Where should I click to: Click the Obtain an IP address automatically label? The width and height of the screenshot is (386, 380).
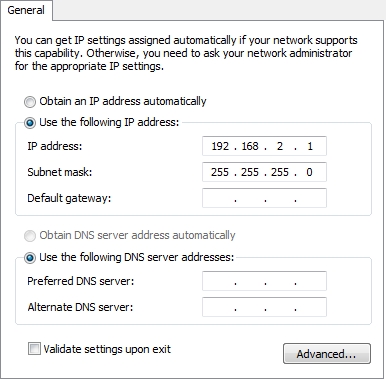coord(123,101)
